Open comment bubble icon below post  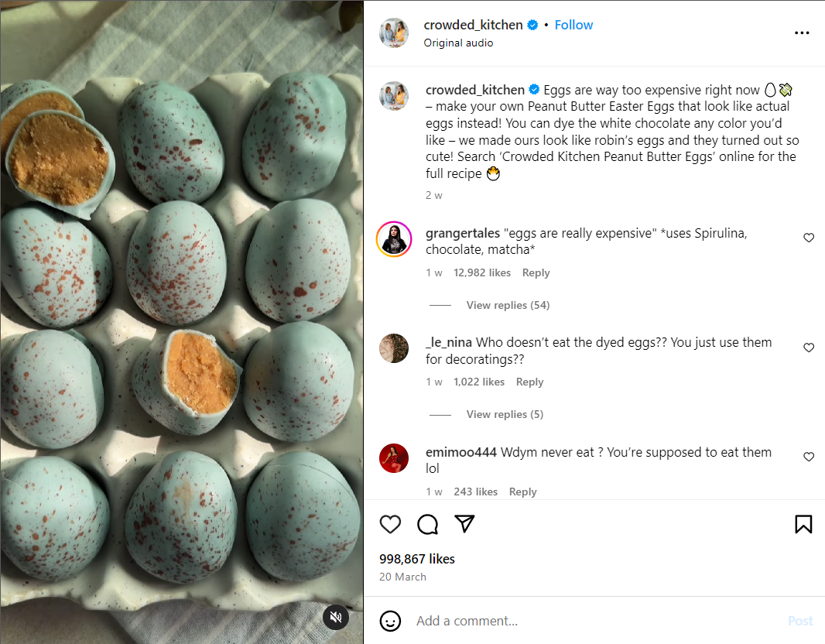[x=427, y=524]
